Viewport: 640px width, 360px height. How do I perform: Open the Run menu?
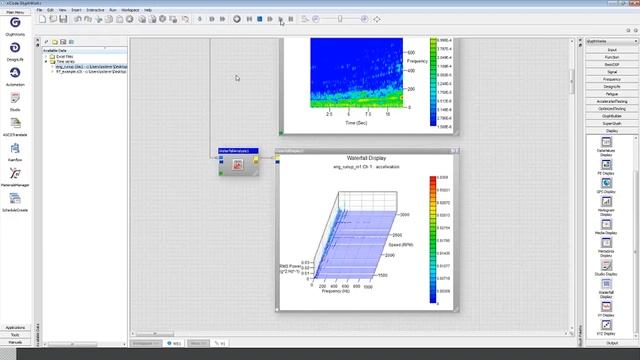pyautogui.click(x=113, y=10)
